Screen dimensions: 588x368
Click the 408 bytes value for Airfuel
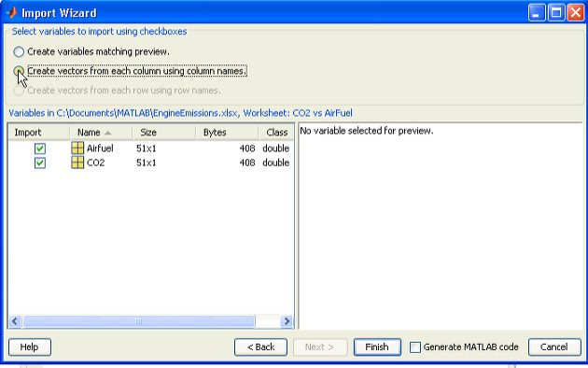tap(247, 149)
